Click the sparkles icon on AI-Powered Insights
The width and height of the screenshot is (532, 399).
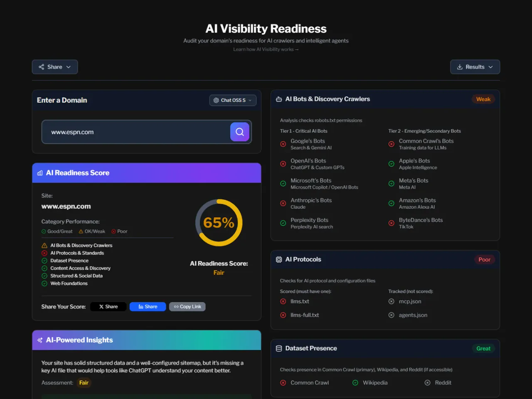pos(39,340)
